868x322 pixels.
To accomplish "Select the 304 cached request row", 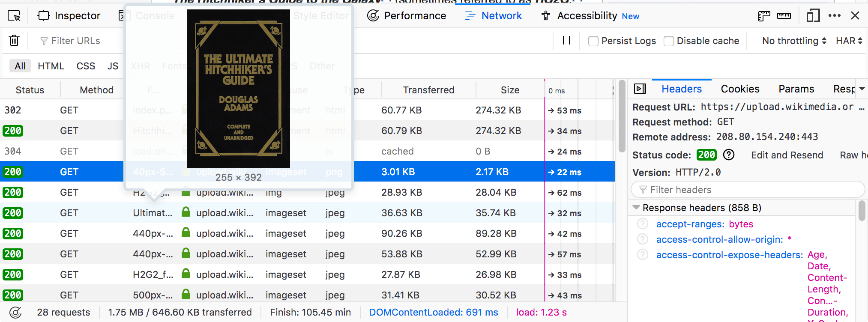I will (308, 151).
